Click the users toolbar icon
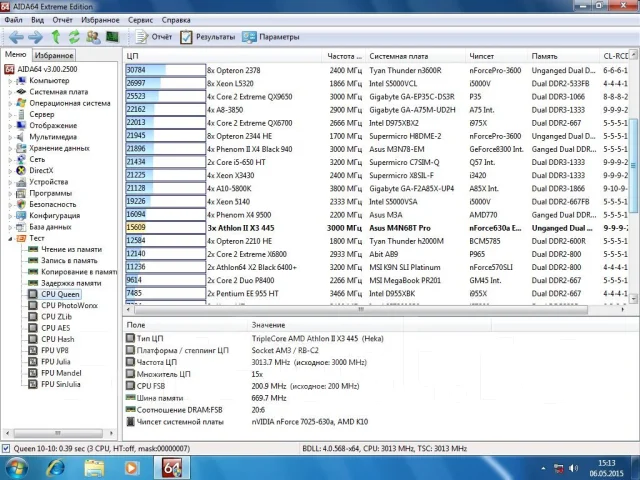640x480 pixels. click(x=93, y=37)
